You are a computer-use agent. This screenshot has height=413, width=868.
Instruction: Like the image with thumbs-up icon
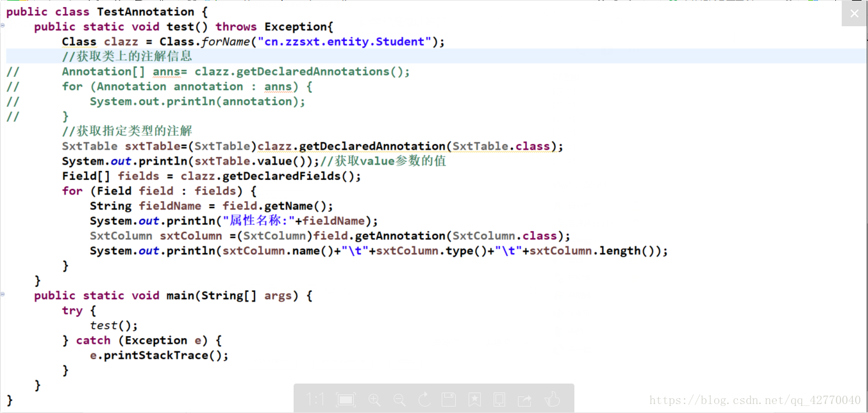pos(552,400)
